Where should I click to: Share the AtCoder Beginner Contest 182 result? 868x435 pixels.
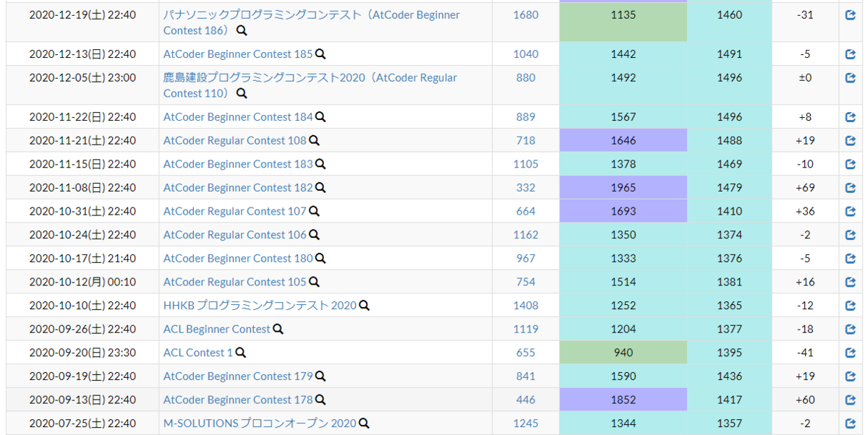point(851,188)
